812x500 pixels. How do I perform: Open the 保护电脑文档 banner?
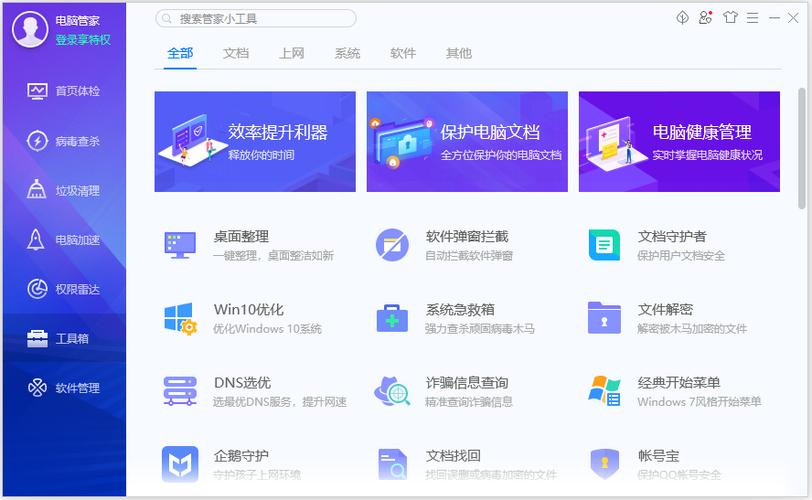(467, 141)
